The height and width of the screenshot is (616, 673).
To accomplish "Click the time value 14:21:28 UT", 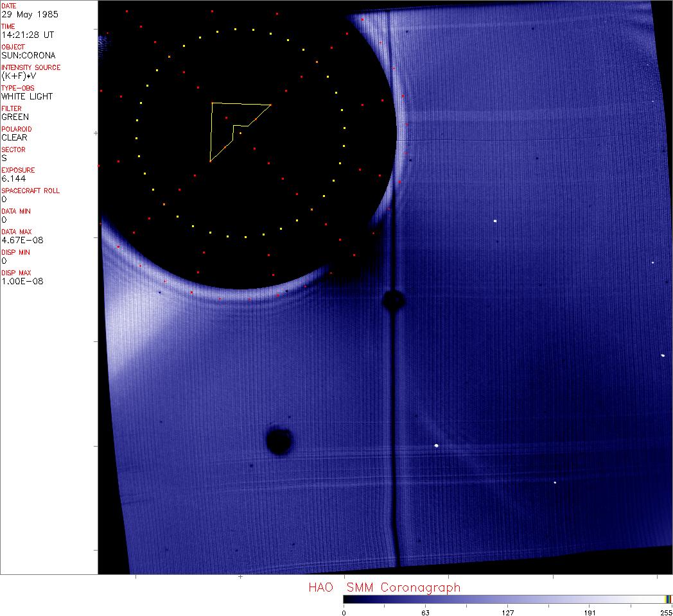I will [x=26, y=35].
